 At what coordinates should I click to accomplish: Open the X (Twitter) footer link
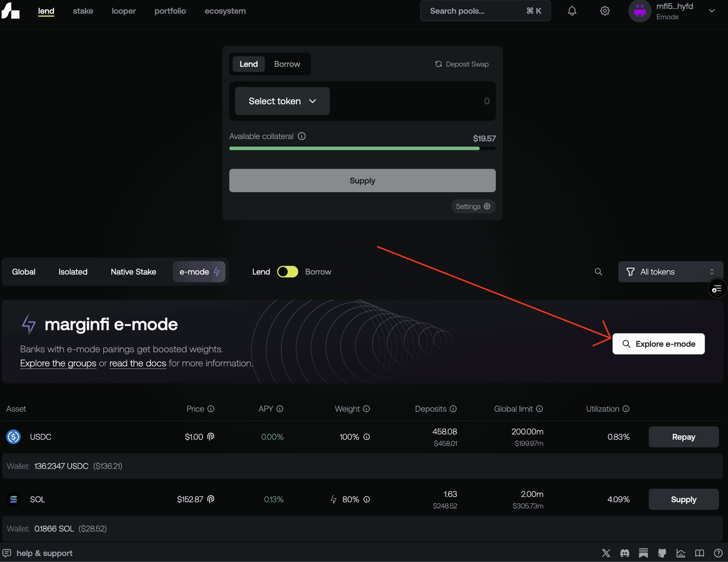pyautogui.click(x=606, y=553)
